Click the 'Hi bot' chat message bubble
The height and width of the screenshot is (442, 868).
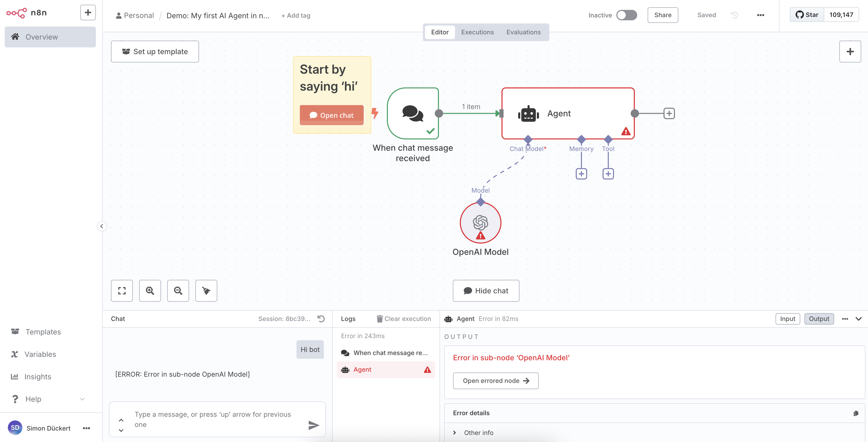pyautogui.click(x=310, y=349)
